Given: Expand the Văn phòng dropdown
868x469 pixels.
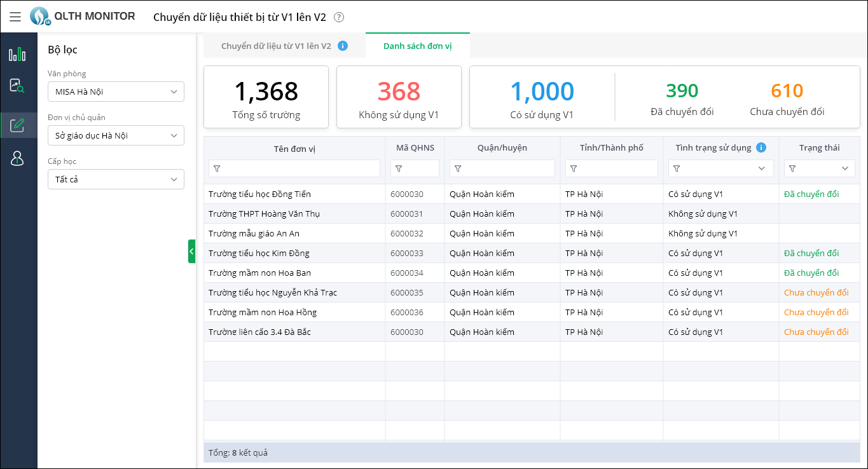Looking at the screenshot, I should click(x=116, y=92).
